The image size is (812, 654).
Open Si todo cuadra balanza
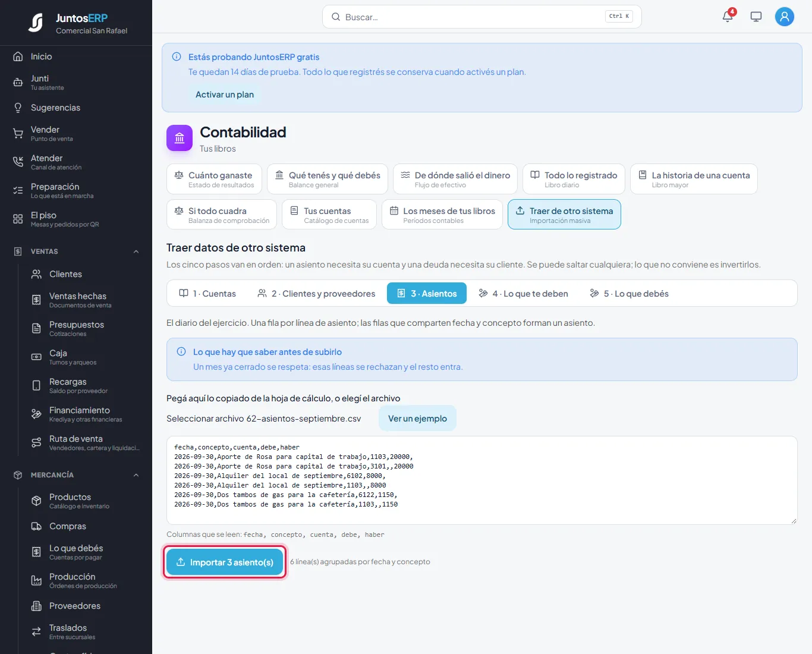click(x=222, y=215)
